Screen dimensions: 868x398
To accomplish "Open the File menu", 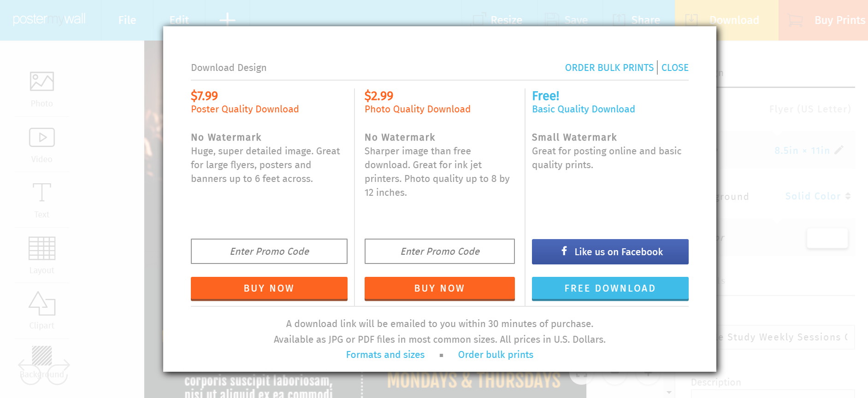I will click(x=127, y=20).
